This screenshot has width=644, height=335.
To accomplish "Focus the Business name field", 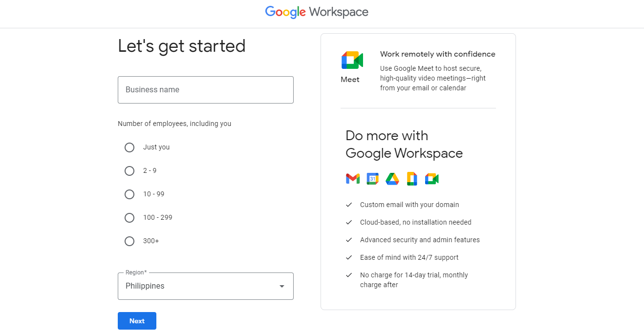I will [206, 90].
